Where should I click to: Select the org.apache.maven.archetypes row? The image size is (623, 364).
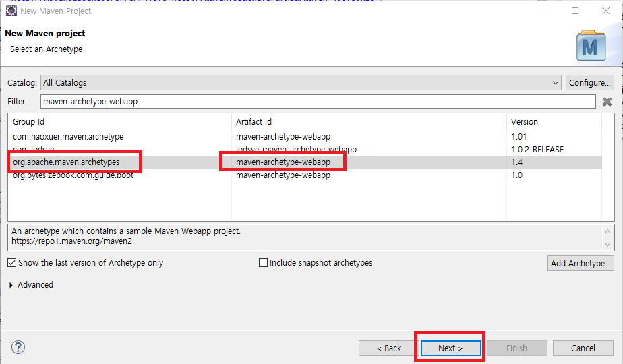tap(305, 162)
